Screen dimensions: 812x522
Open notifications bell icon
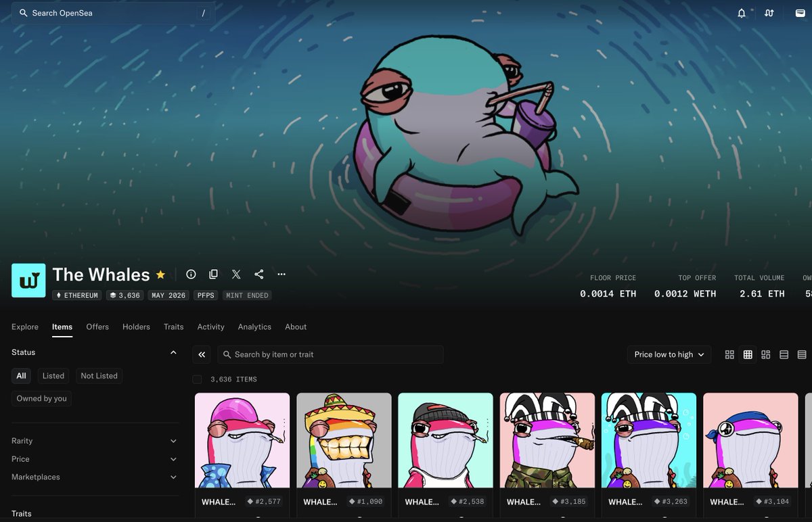tap(742, 13)
